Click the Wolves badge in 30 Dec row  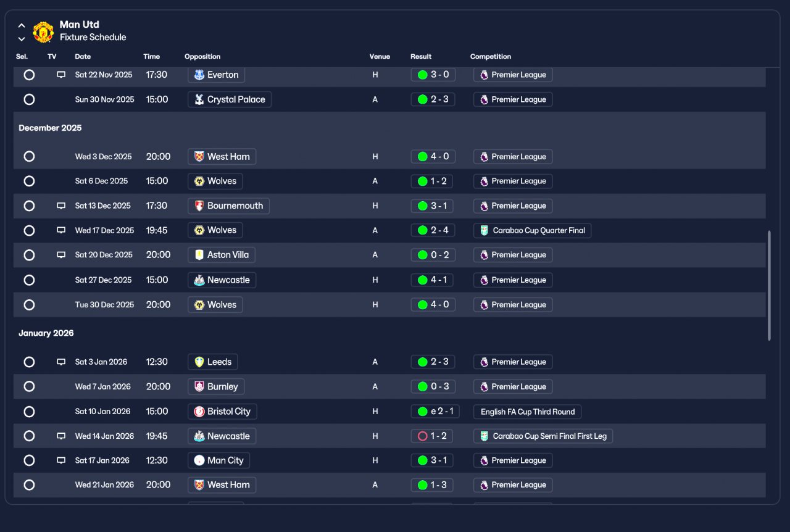[x=199, y=305]
